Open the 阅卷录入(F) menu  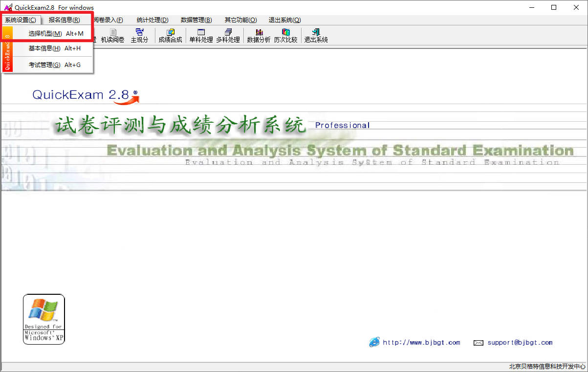click(x=108, y=20)
